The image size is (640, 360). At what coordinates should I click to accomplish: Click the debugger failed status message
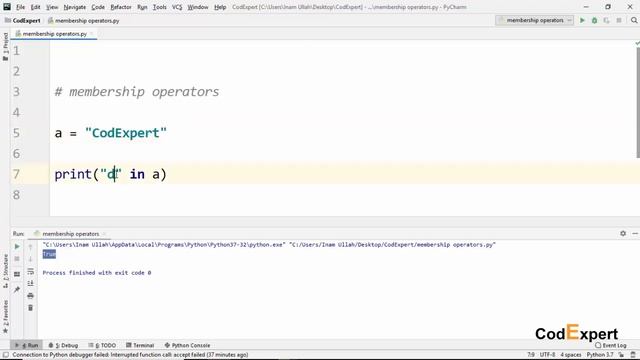click(130, 355)
